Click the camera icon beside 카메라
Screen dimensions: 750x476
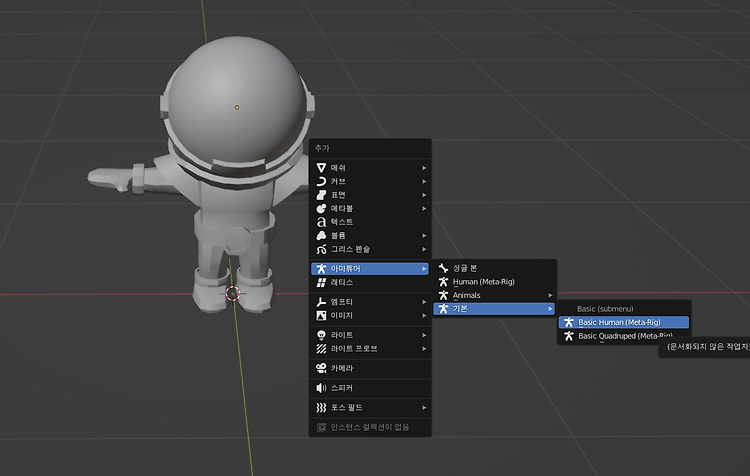point(321,368)
